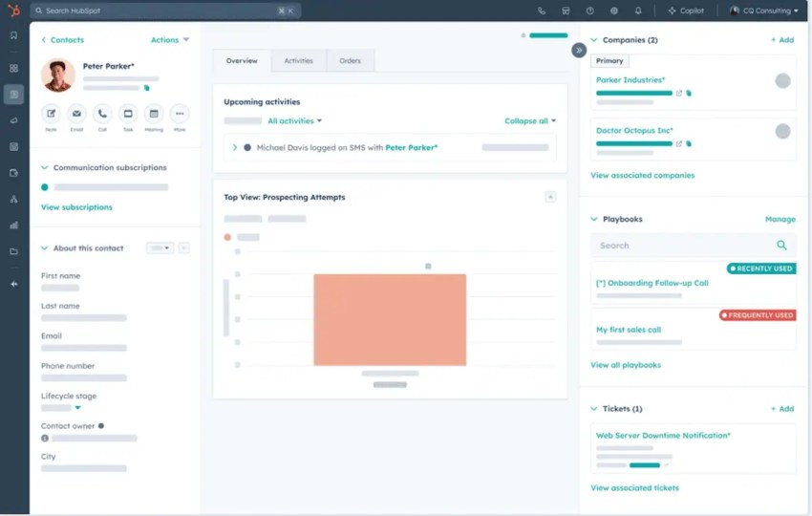Collapse the Tickets section
This screenshot has width=812, height=516.
pyautogui.click(x=594, y=409)
